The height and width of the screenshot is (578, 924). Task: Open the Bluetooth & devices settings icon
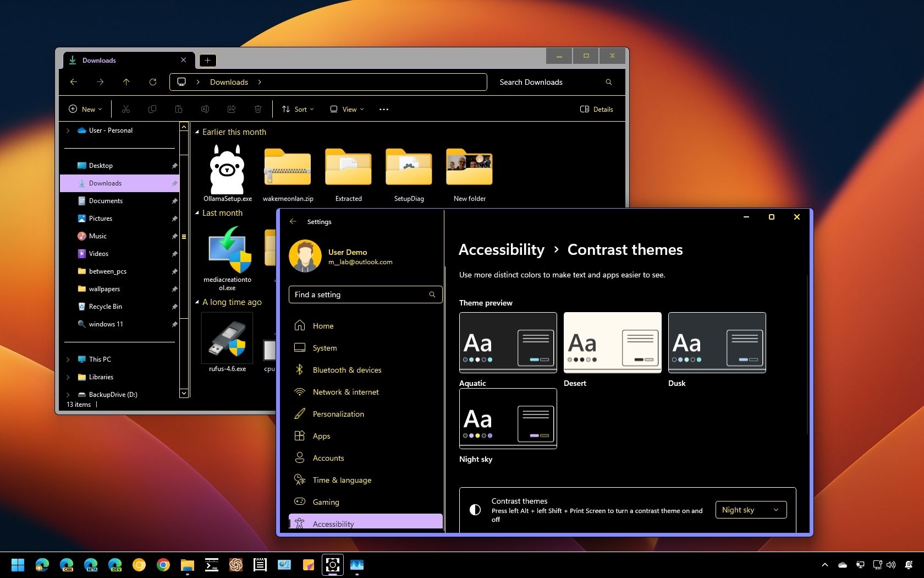point(300,370)
